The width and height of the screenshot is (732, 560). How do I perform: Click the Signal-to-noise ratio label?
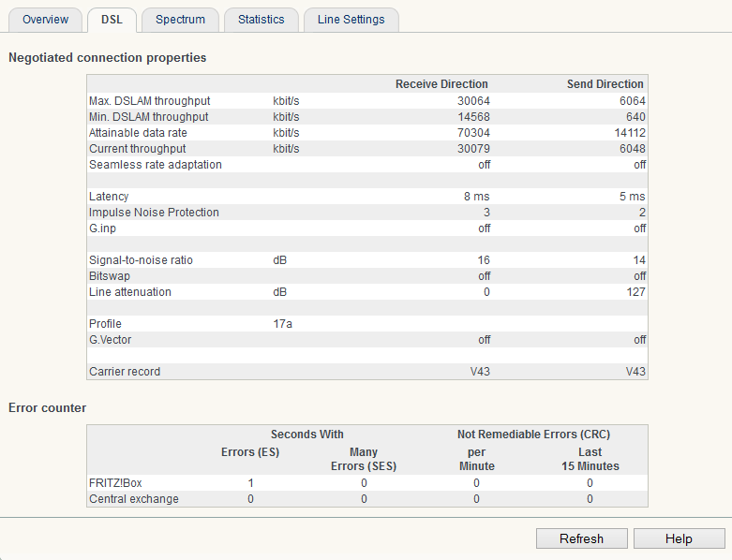[x=141, y=260]
